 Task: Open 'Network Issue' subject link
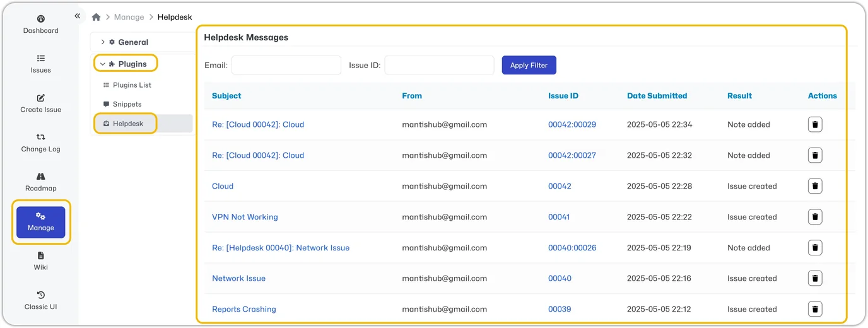pyautogui.click(x=238, y=278)
